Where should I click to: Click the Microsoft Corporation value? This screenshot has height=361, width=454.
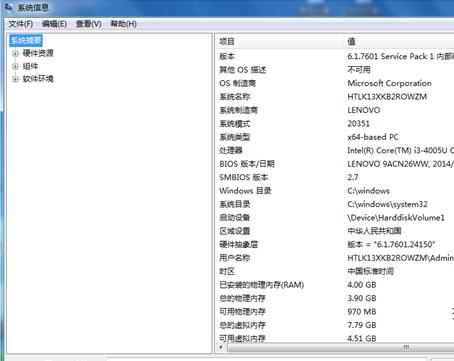tap(389, 83)
